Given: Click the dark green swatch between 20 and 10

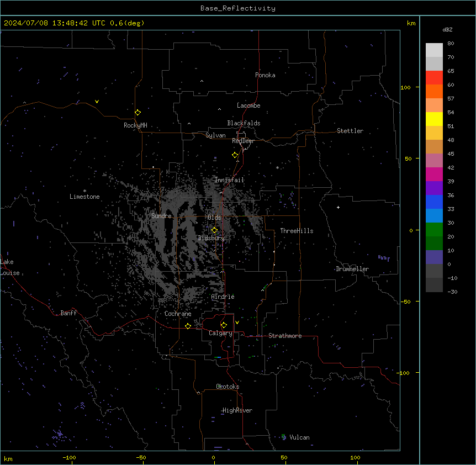Looking at the screenshot, I should point(434,243).
